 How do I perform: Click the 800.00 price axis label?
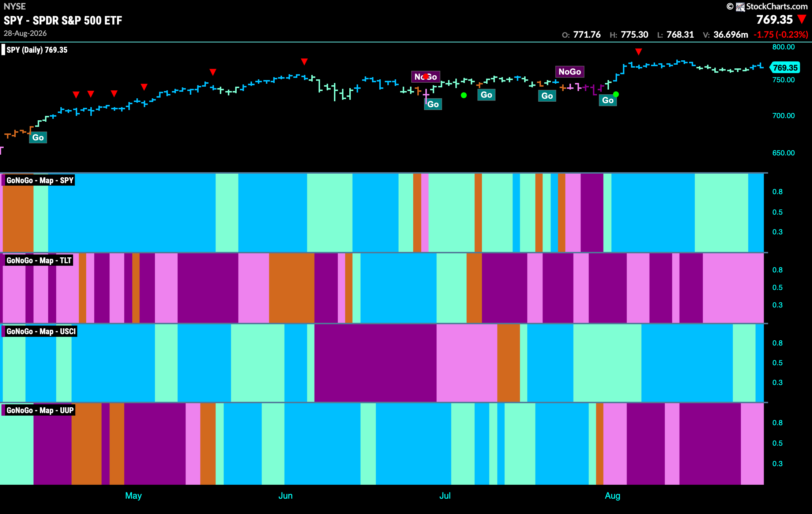[783, 47]
